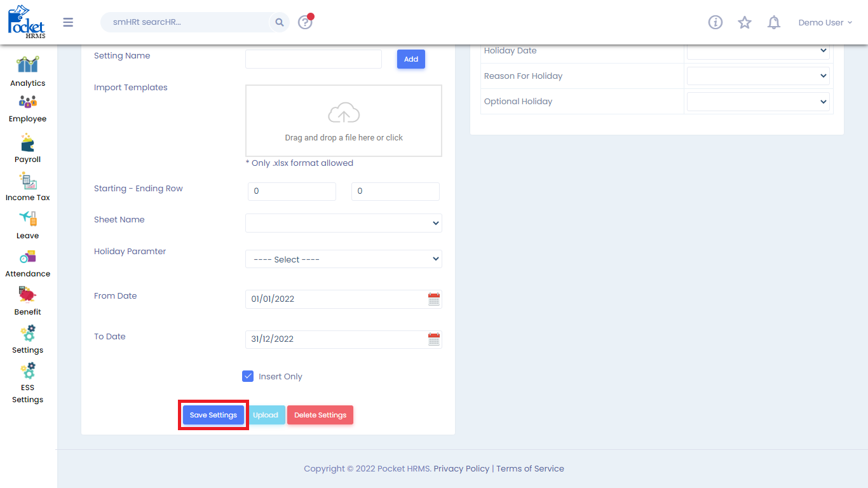The width and height of the screenshot is (868, 488).
Task: Click the "Holiday Paramter" label text
Action: click(130, 252)
